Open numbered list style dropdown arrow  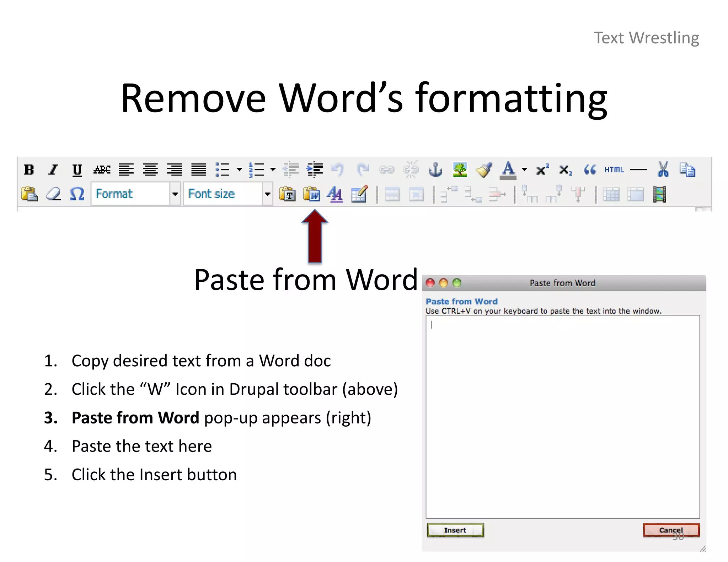(273, 169)
